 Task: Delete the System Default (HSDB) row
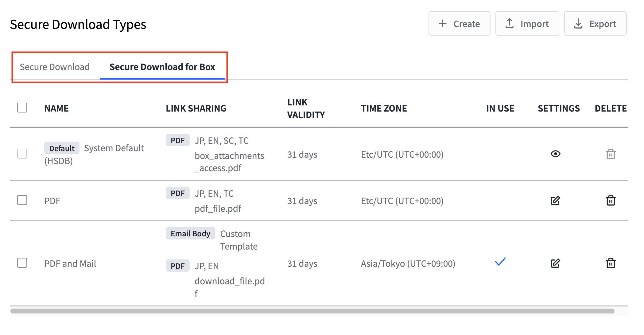pyautogui.click(x=611, y=154)
